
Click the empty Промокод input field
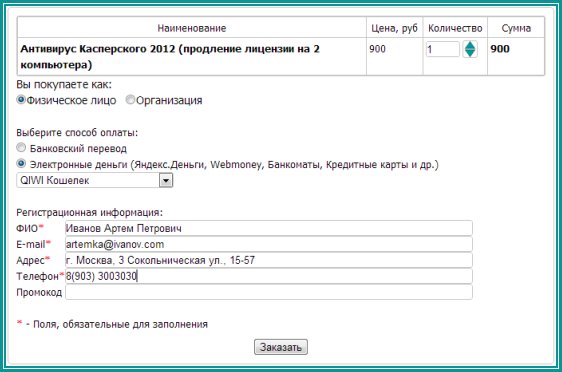[x=268, y=292]
